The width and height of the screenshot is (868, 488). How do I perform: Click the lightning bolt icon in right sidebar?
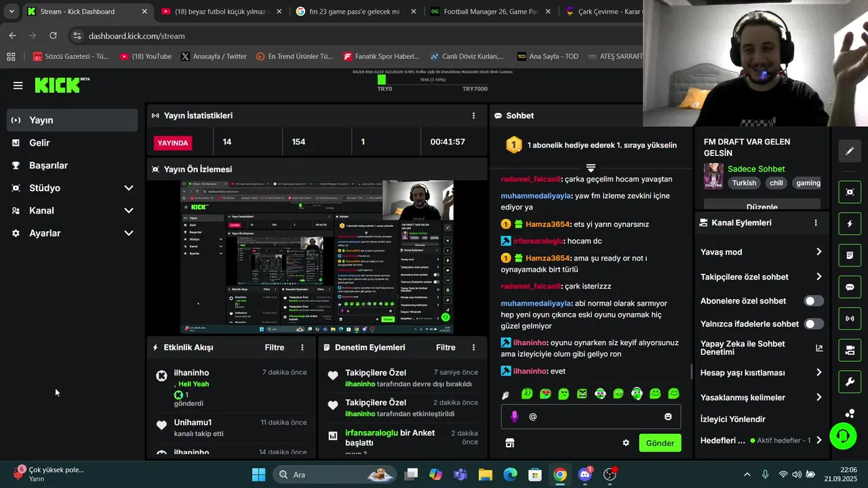pos(850,224)
